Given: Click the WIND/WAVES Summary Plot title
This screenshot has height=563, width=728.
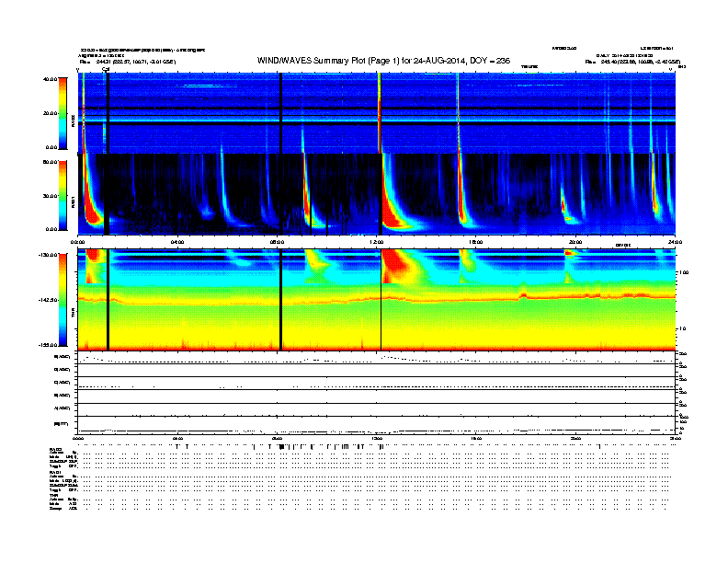Looking at the screenshot, I should [x=383, y=61].
